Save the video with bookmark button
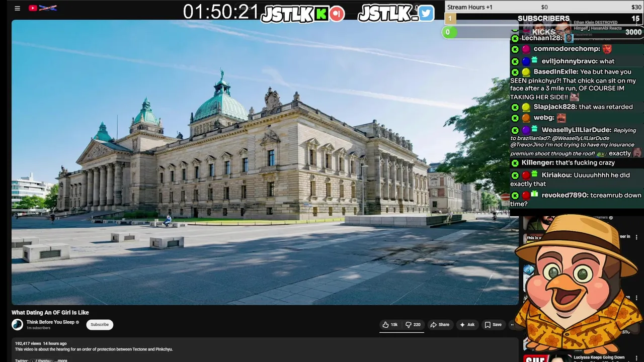644x362 pixels. pyautogui.click(x=493, y=325)
